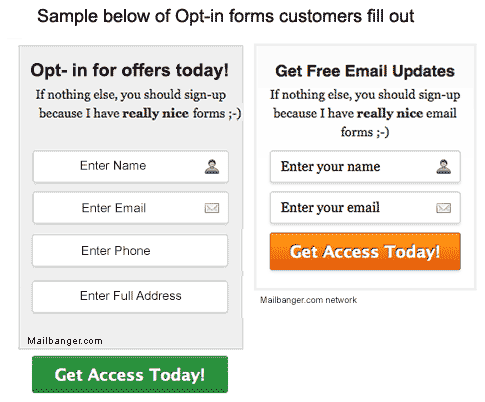
Task: Focus the Enter Name input field
Action: (130, 166)
